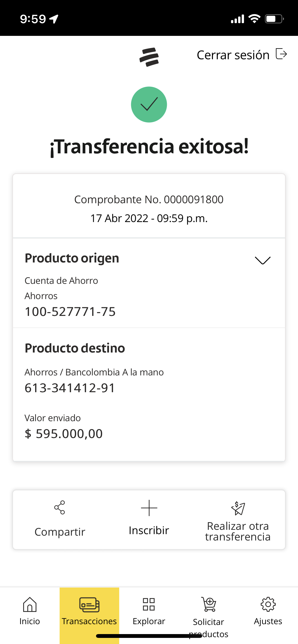Tap the Comprobante No. 0000091800 text
Viewport: 298px width, 644px height.
click(x=149, y=199)
